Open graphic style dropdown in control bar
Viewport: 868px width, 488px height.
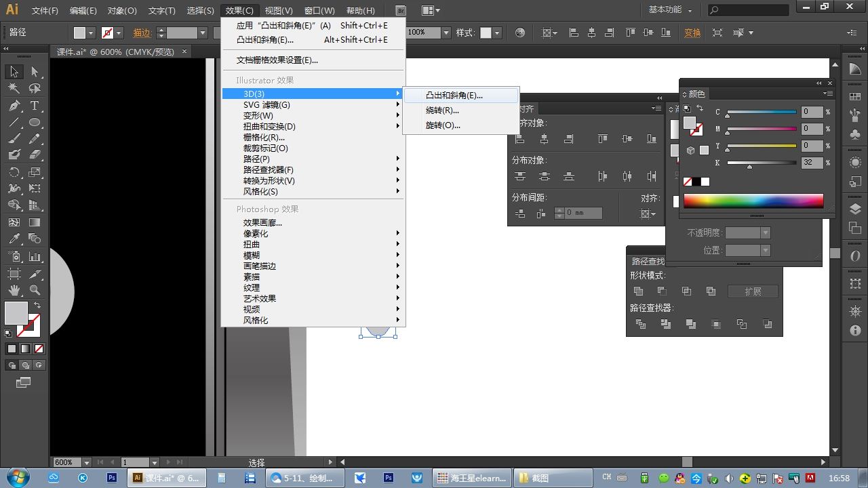pyautogui.click(x=497, y=33)
